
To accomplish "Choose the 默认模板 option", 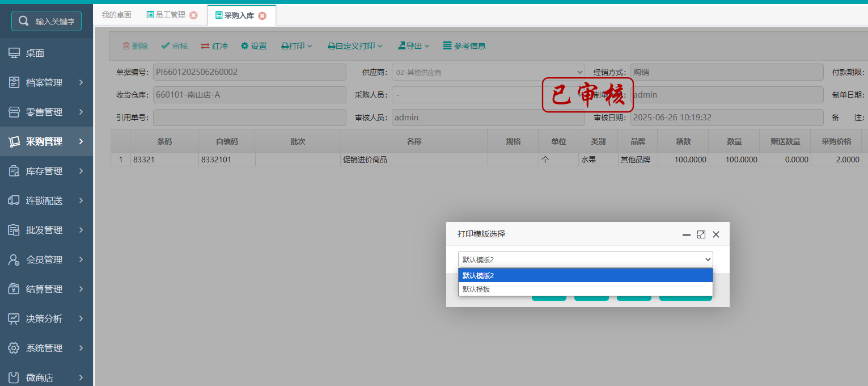I will (585, 289).
